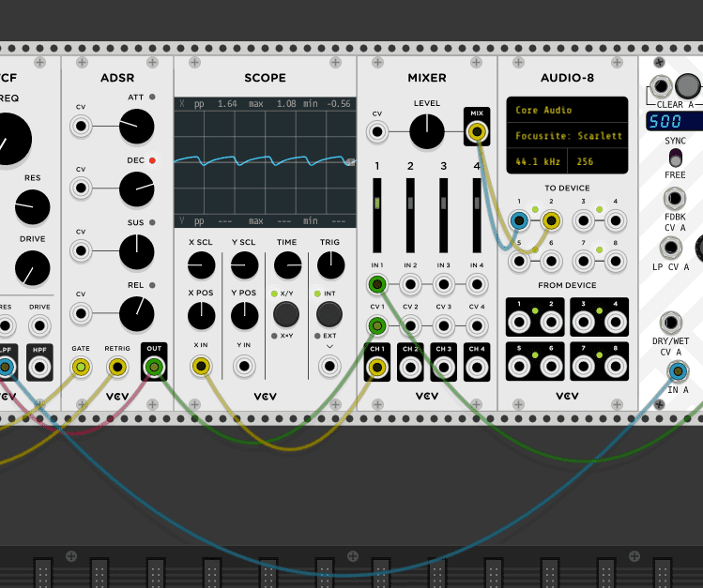Click the Mixer LEVEL knob

click(x=427, y=131)
